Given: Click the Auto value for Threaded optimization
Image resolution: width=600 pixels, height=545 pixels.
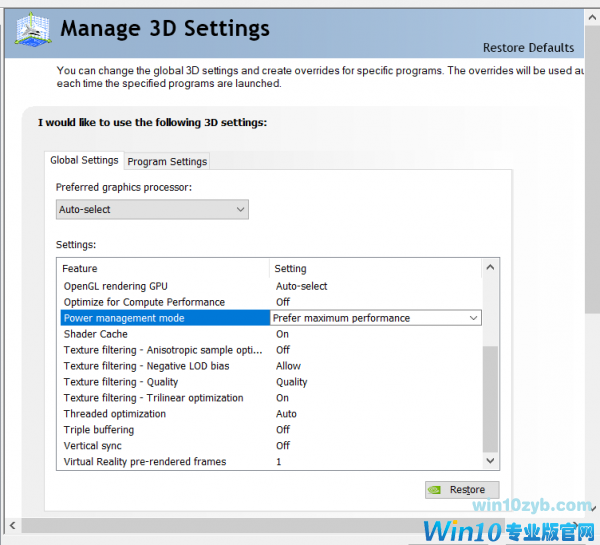Looking at the screenshot, I should (286, 414).
